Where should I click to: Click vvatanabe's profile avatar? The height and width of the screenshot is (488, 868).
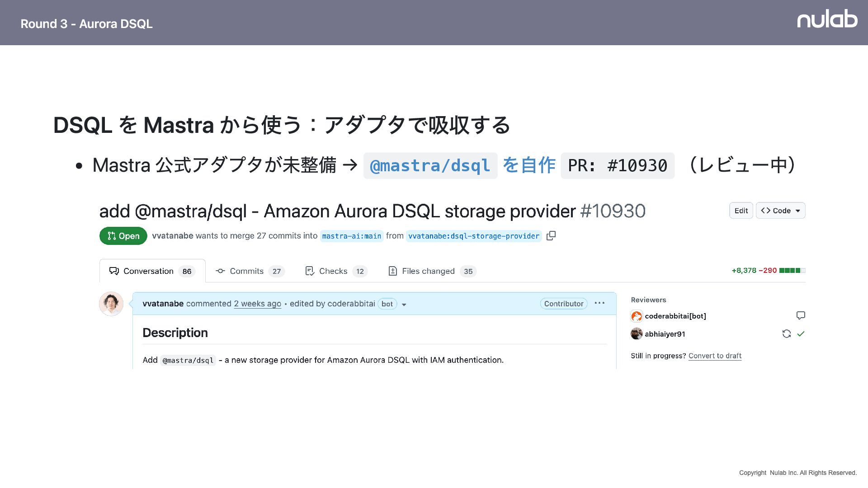111,304
